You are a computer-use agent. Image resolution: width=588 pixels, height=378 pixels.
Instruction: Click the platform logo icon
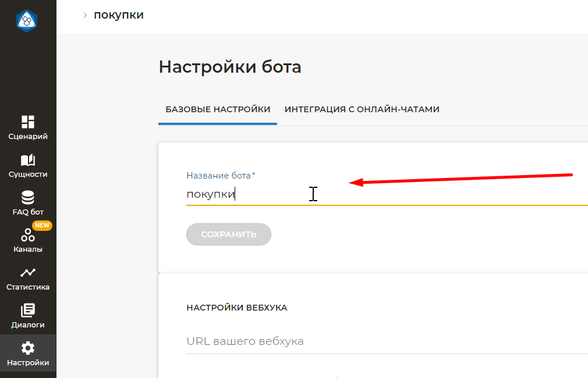pyautogui.click(x=27, y=21)
